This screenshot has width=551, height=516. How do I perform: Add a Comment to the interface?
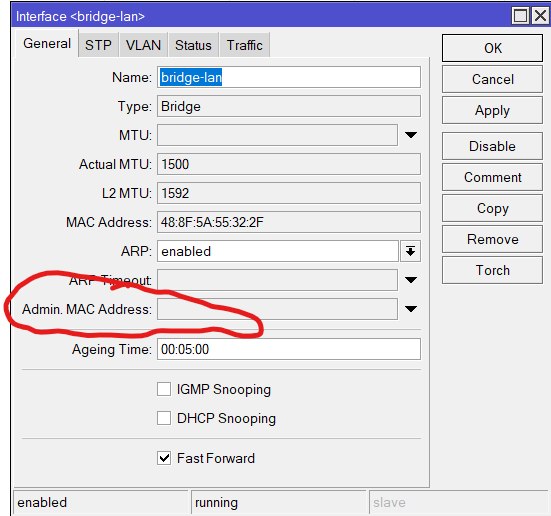coord(492,177)
